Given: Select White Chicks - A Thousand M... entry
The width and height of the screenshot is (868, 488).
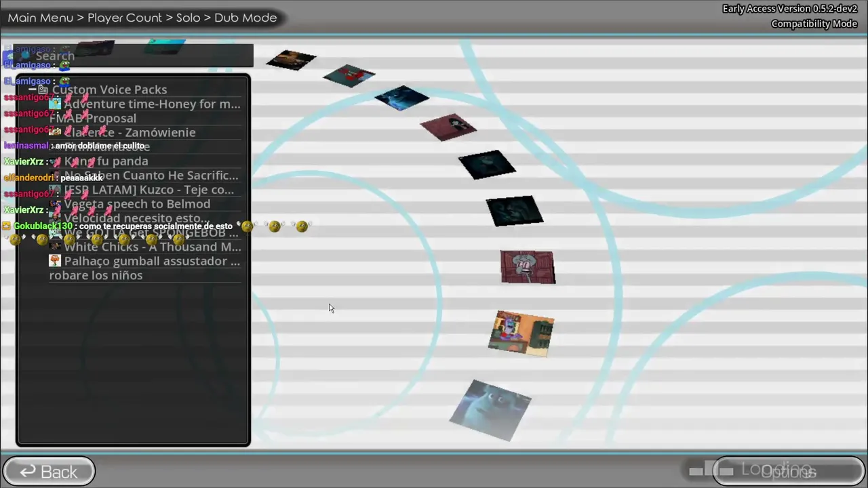Looking at the screenshot, I should coord(152,247).
